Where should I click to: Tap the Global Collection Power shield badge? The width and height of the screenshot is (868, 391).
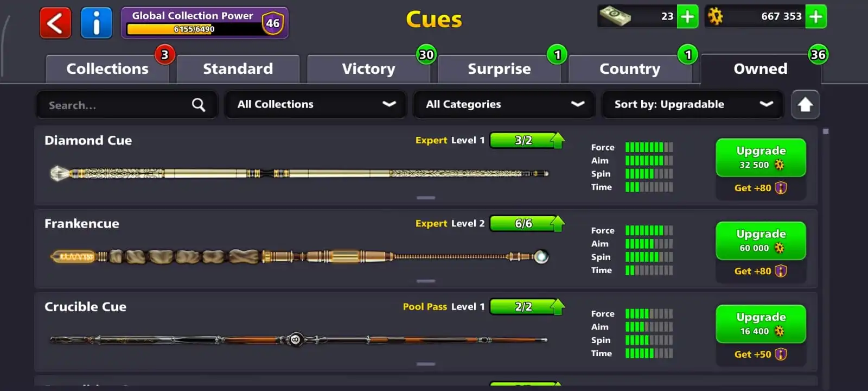click(x=273, y=23)
